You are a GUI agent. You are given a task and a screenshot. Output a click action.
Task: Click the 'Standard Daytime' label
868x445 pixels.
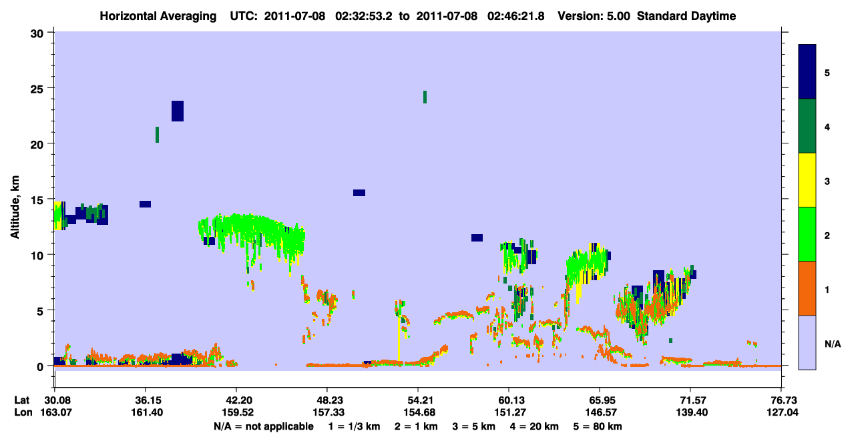click(687, 17)
